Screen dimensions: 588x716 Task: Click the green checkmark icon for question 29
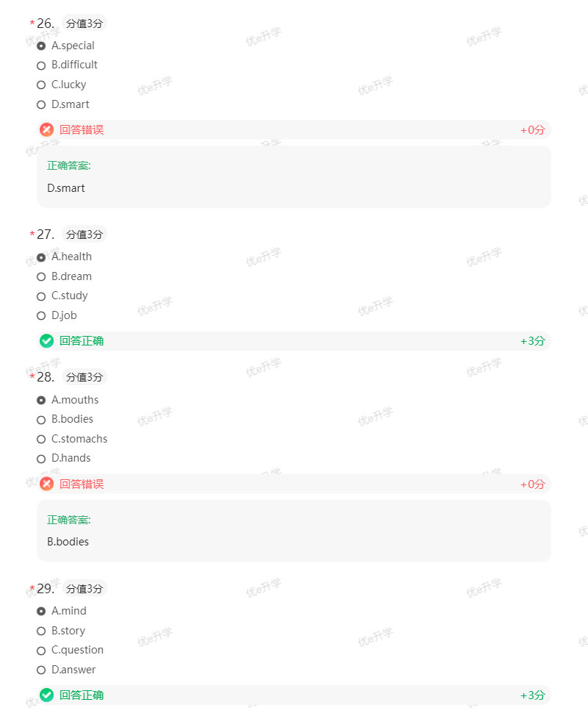(47, 695)
